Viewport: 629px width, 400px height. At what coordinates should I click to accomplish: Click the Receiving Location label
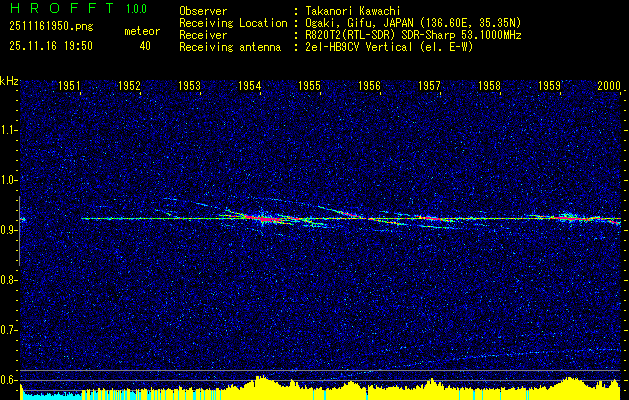click(233, 23)
